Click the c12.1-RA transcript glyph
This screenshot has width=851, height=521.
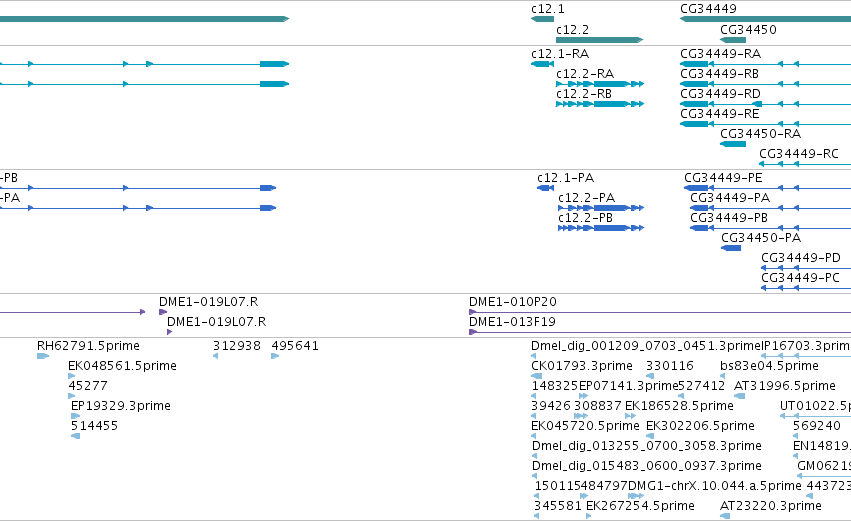[x=542, y=64]
